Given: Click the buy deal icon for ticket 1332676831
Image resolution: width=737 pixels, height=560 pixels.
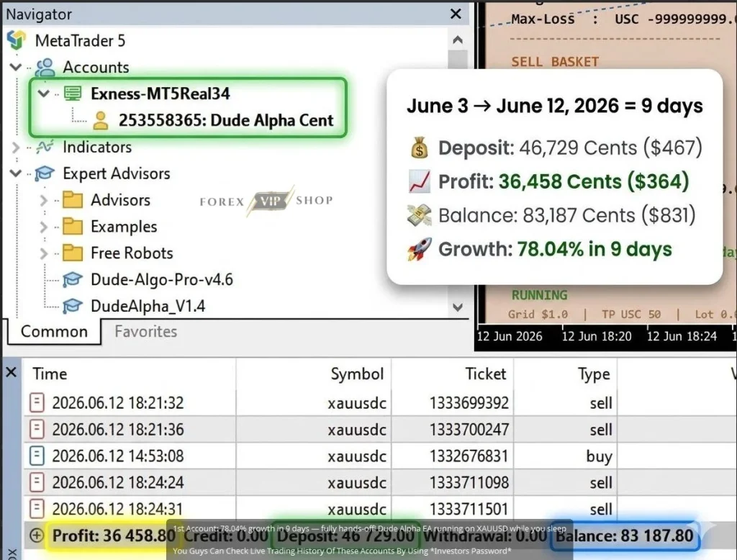Looking at the screenshot, I should tap(37, 456).
